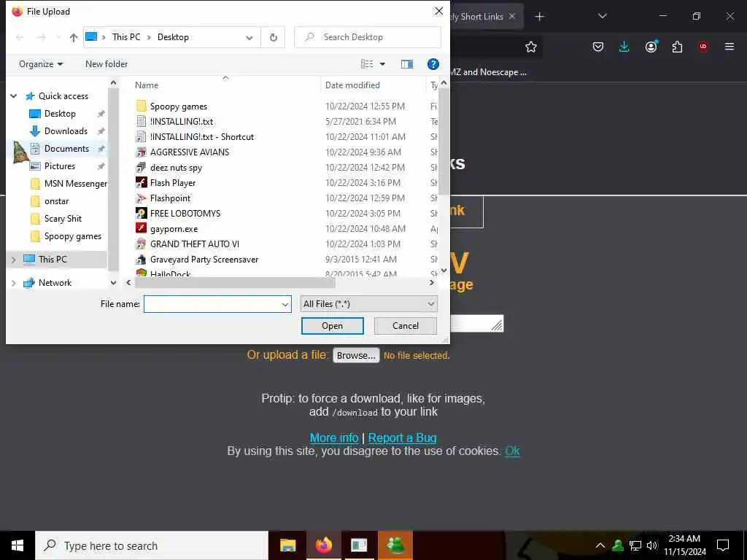Open the Firefox list all tabs chevron

[602, 16]
